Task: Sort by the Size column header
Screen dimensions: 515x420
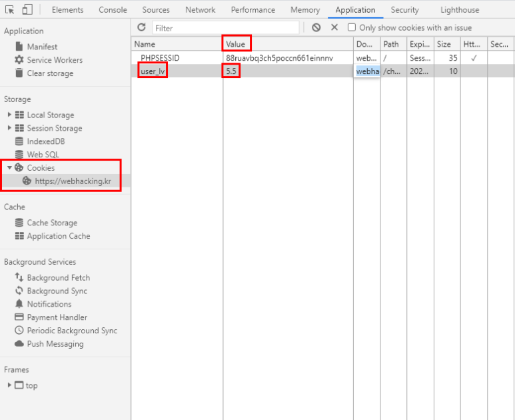Action: coord(447,44)
